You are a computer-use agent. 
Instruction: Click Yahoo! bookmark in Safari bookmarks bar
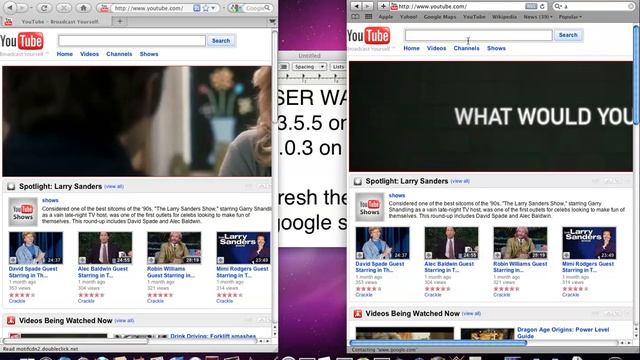coord(409,17)
